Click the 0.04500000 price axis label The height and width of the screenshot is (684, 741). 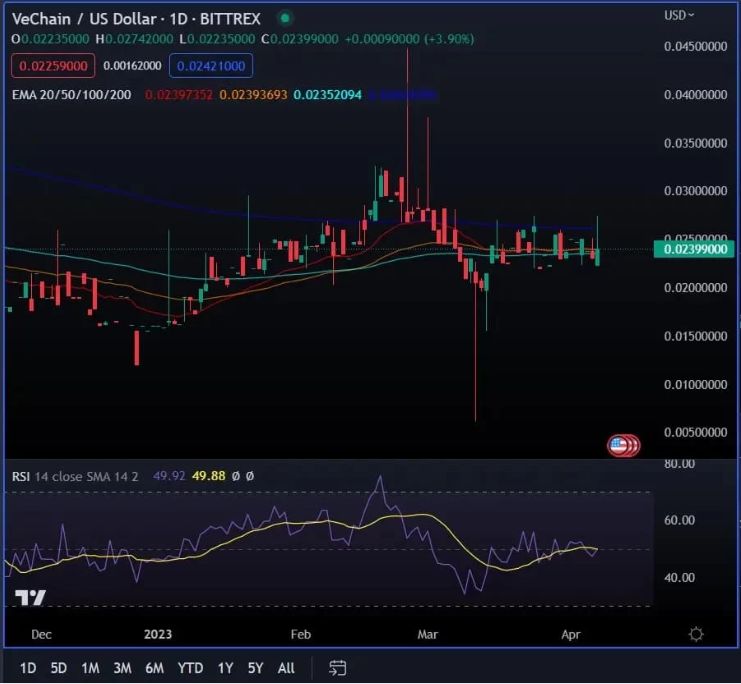[695, 46]
